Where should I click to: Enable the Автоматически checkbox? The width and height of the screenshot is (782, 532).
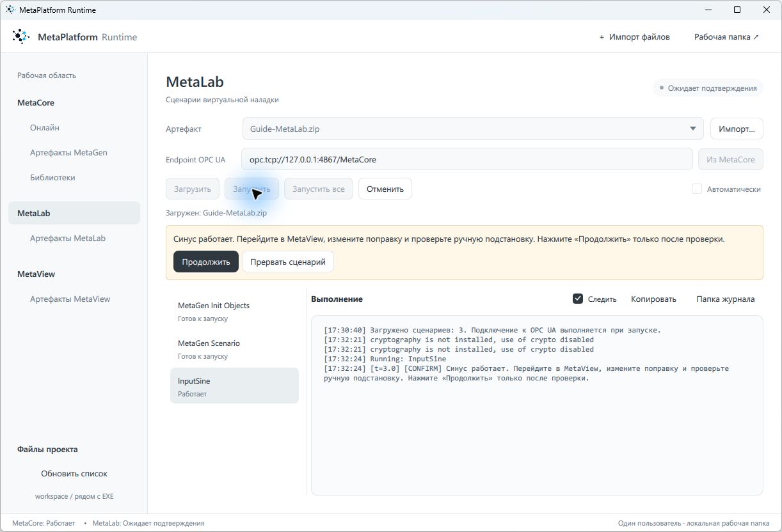pyautogui.click(x=697, y=189)
